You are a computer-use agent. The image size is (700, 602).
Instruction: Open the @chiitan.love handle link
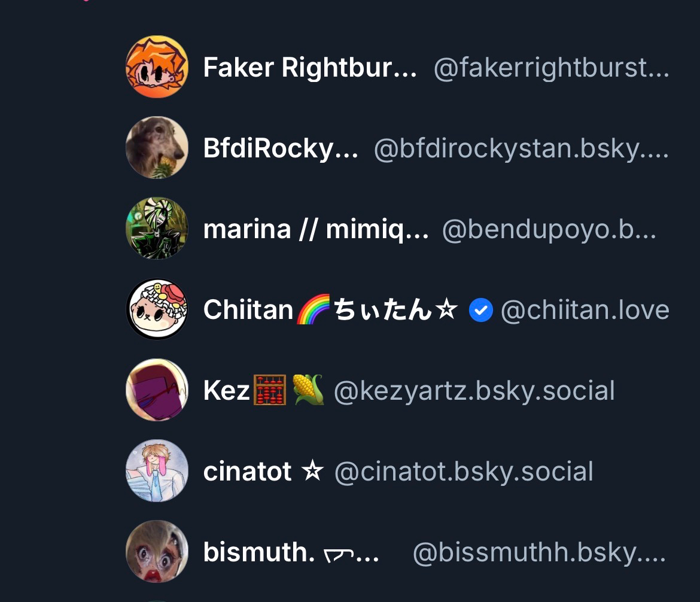(585, 310)
